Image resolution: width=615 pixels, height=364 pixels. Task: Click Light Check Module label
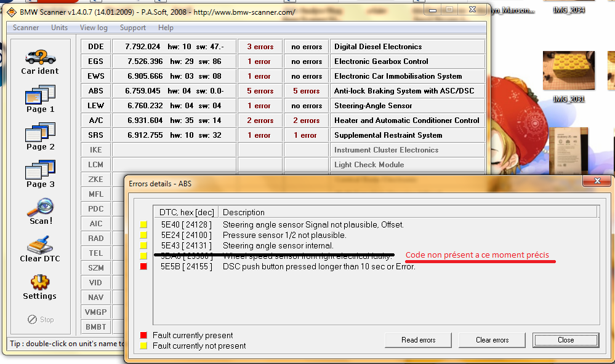369,165
